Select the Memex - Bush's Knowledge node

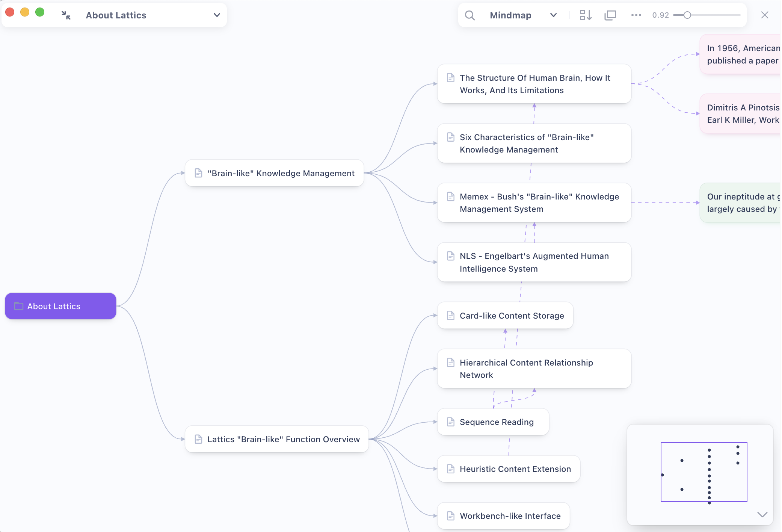534,203
